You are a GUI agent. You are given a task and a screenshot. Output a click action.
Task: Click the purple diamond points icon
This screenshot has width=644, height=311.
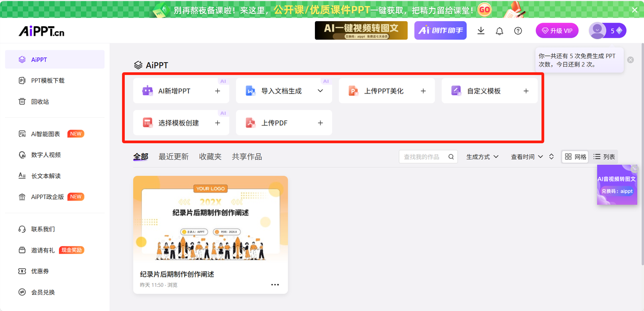coord(619,31)
